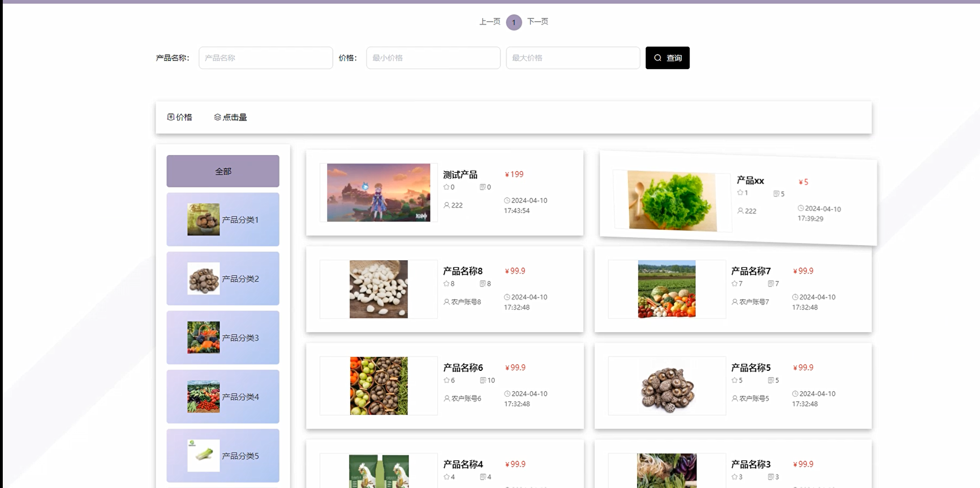Select category 产品分类3

[x=223, y=338]
